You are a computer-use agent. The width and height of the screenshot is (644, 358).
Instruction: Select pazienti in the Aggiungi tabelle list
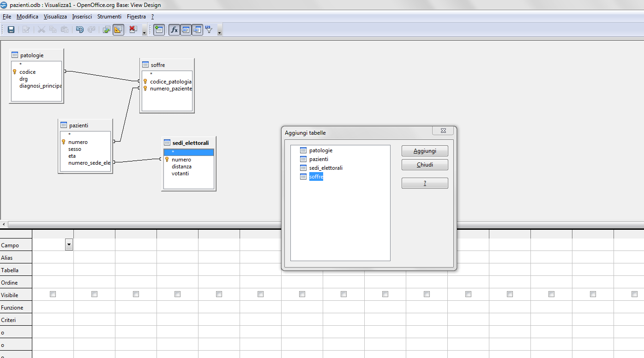pos(319,159)
